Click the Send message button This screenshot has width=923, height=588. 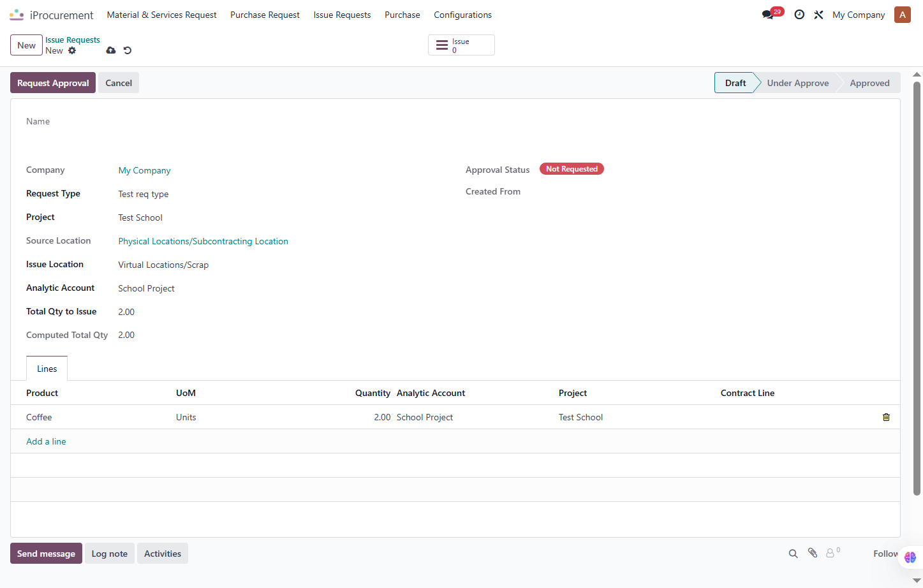point(46,554)
